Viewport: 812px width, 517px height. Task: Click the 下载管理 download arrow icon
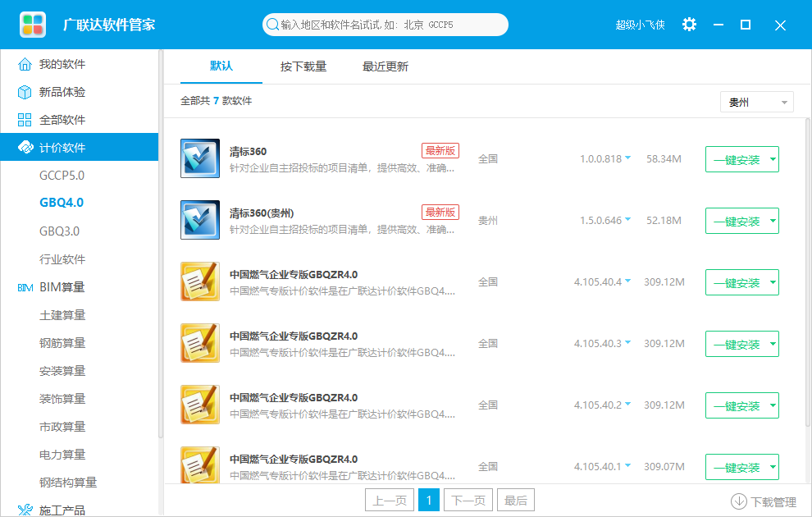738,501
